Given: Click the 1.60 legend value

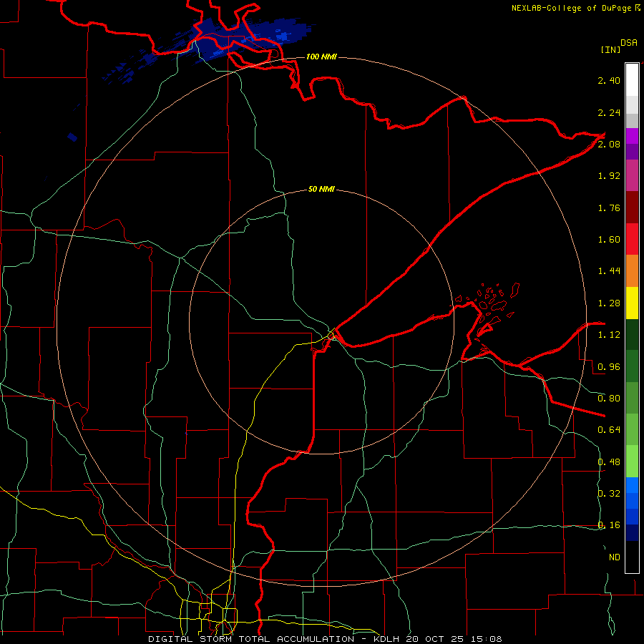Looking at the screenshot, I should click(609, 240).
